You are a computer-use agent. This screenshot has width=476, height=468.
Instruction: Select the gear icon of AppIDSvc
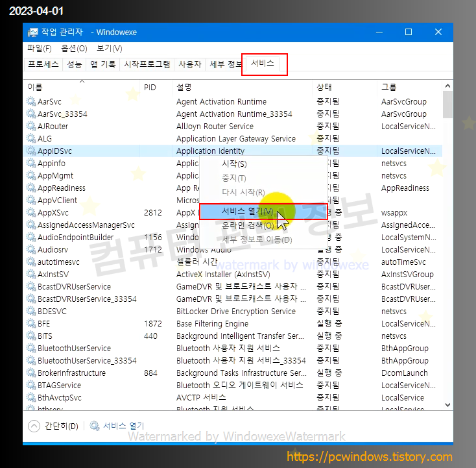pyautogui.click(x=31, y=151)
